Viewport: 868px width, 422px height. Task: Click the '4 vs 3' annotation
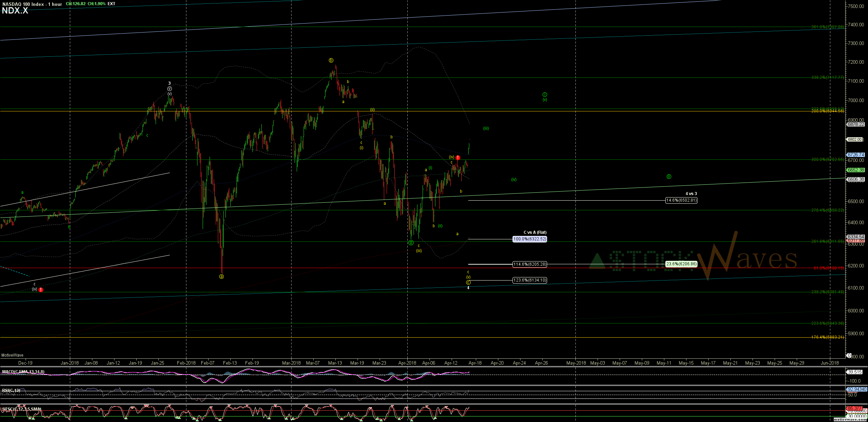pyautogui.click(x=691, y=194)
